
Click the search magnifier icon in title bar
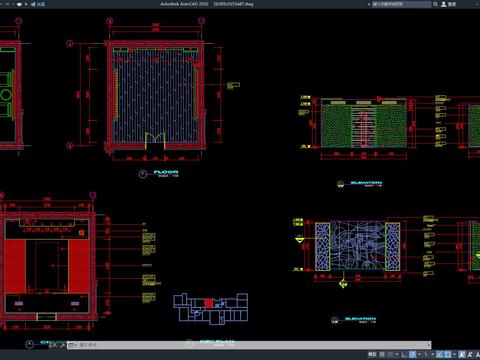pyautogui.click(x=435, y=4)
